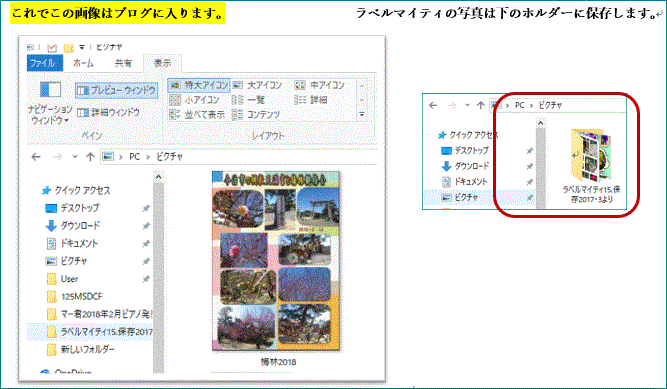The height and width of the screenshot is (389, 667).
Task: Click the ダウンロード pin icon in right window
Action: pos(529,166)
